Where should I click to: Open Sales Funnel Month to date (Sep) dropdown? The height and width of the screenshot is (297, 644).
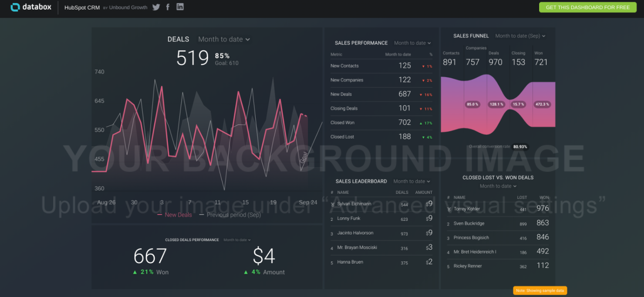click(x=520, y=36)
